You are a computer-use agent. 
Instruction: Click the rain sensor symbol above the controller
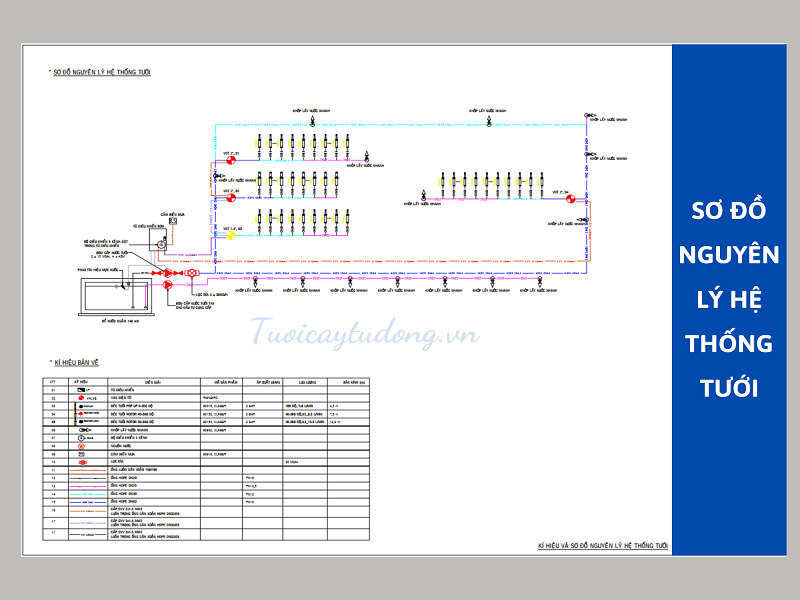172,221
